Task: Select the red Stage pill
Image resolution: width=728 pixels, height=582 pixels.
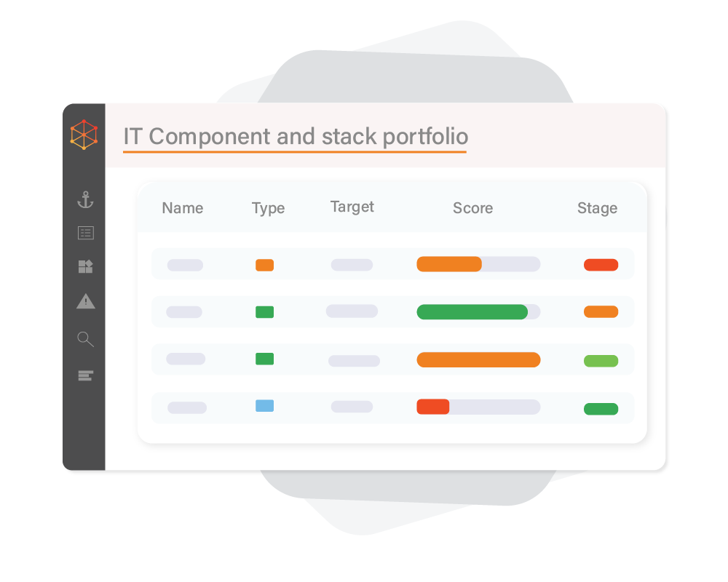Action: click(601, 265)
